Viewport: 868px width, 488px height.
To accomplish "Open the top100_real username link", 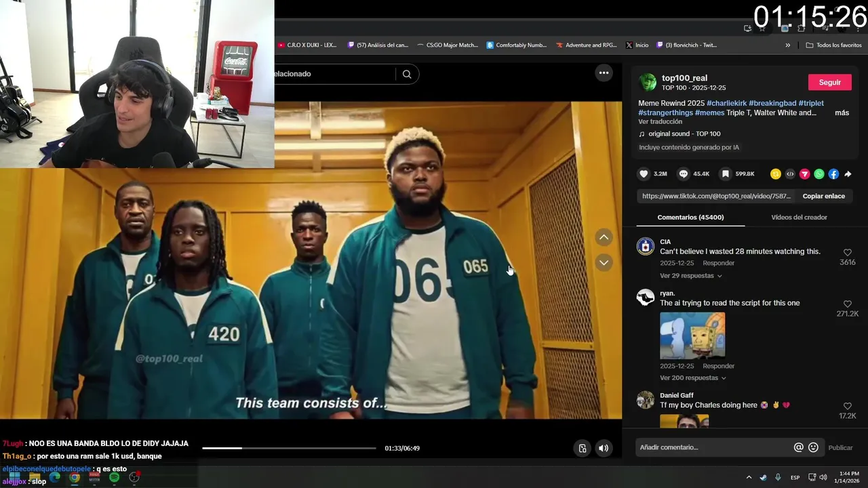I will click(684, 78).
